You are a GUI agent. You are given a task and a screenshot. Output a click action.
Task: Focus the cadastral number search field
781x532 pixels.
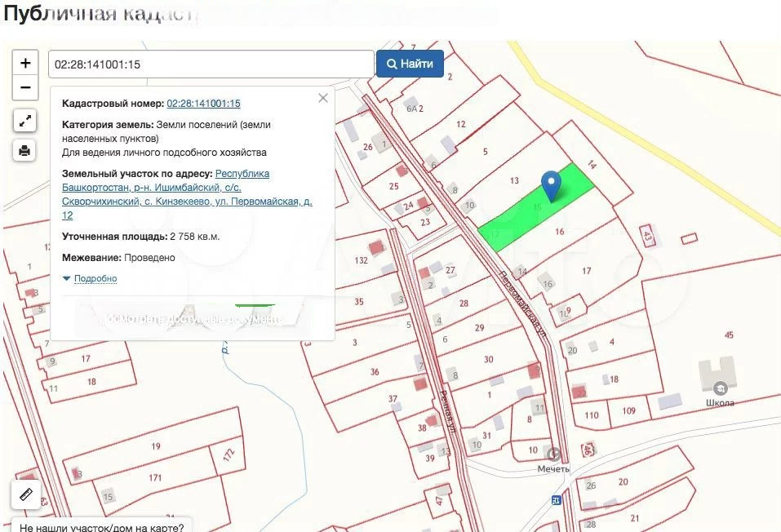(211, 64)
